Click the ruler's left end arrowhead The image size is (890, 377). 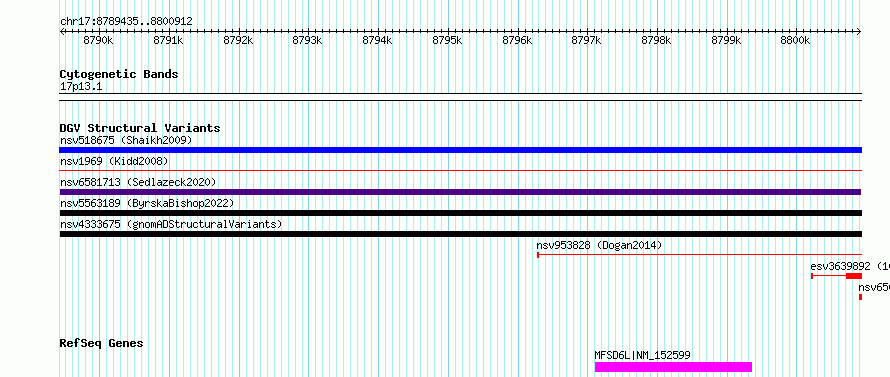coord(62,31)
